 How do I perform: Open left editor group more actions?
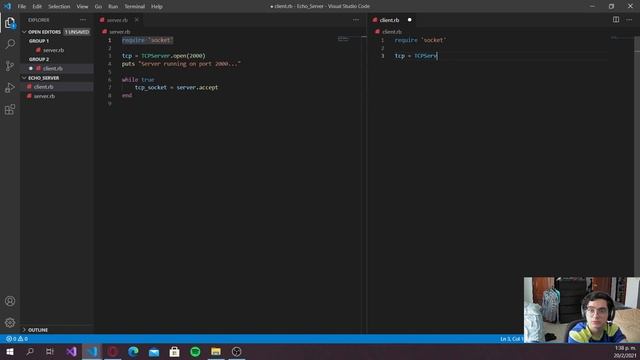[356, 20]
